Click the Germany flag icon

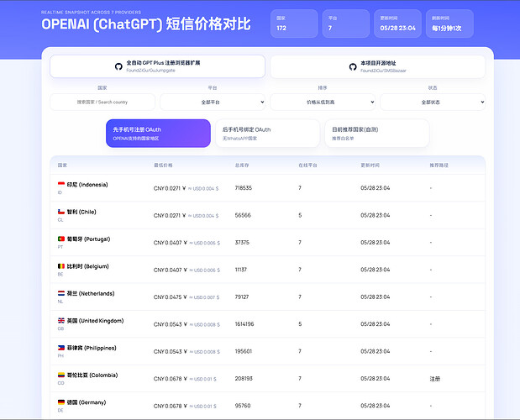(x=61, y=402)
